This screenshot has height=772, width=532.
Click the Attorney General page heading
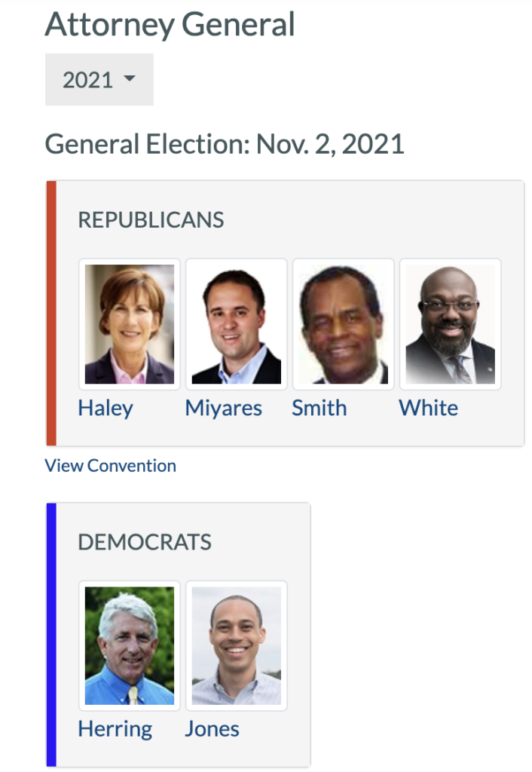[x=170, y=24]
